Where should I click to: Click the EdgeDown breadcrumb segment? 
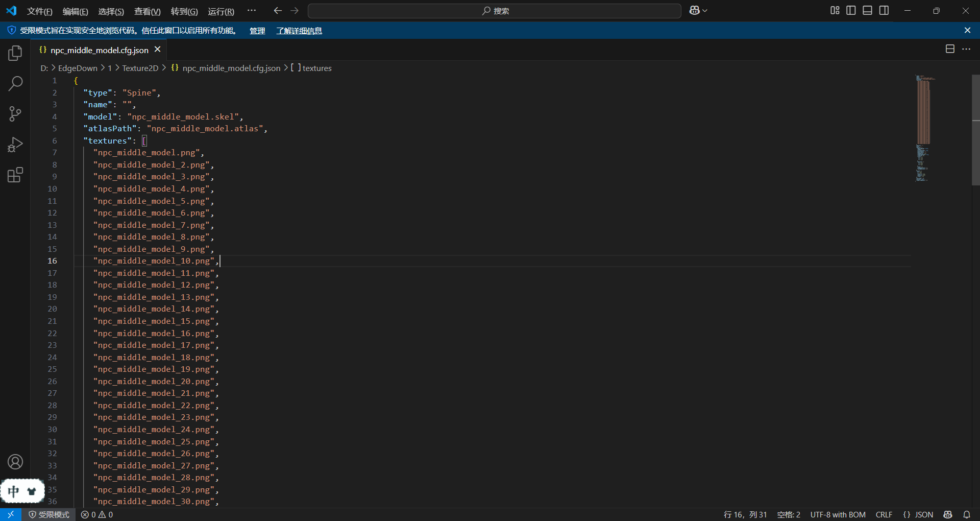(78, 68)
